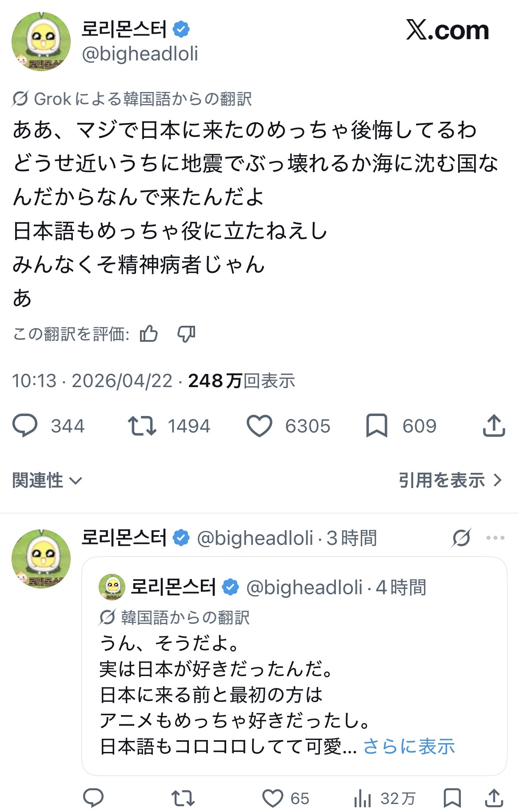
Task: Open the three-dot menu on reply post
Action: pos(495,538)
